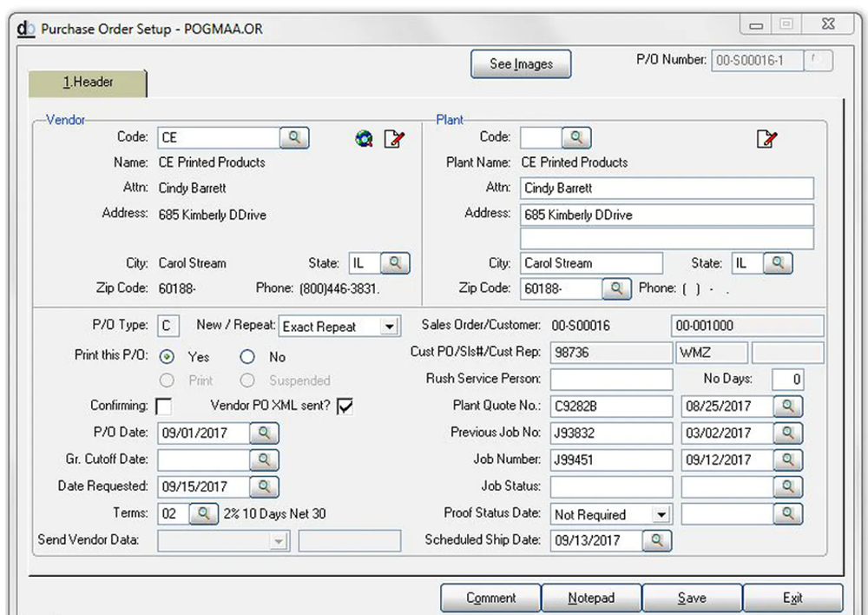Screen dimensions: 868x615
Task: Click Plant Quote No. field C9282B
Action: pos(612,407)
